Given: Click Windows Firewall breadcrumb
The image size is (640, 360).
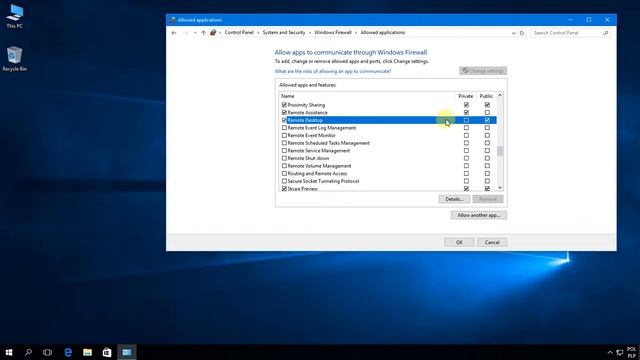Looking at the screenshot, I should pyautogui.click(x=333, y=32).
